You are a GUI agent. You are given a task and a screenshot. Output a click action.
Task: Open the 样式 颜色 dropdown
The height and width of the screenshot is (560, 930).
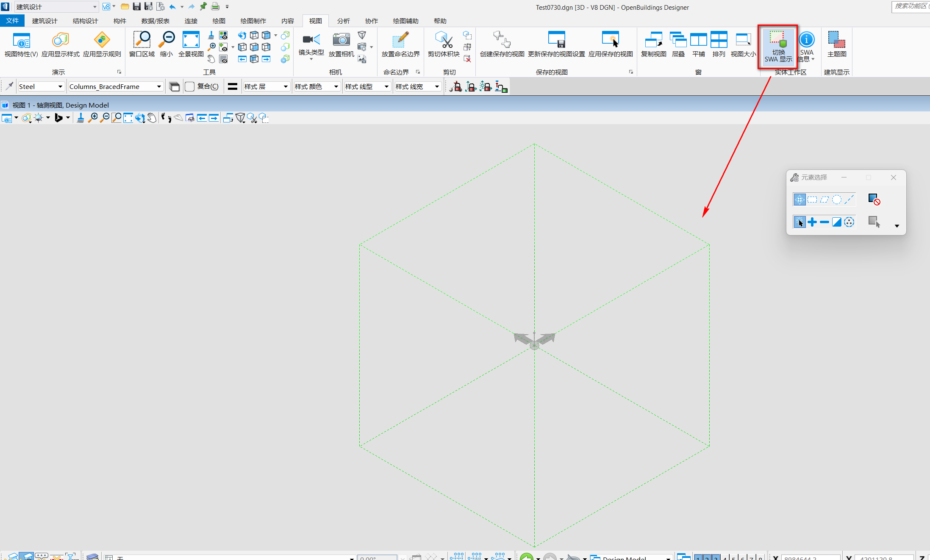[x=336, y=87]
